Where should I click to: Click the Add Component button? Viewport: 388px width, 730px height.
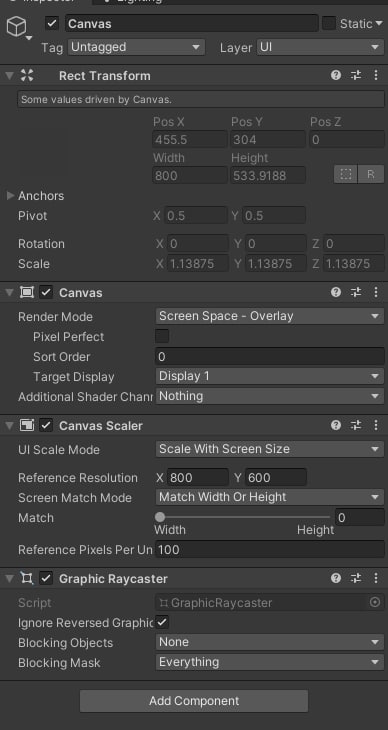194,701
